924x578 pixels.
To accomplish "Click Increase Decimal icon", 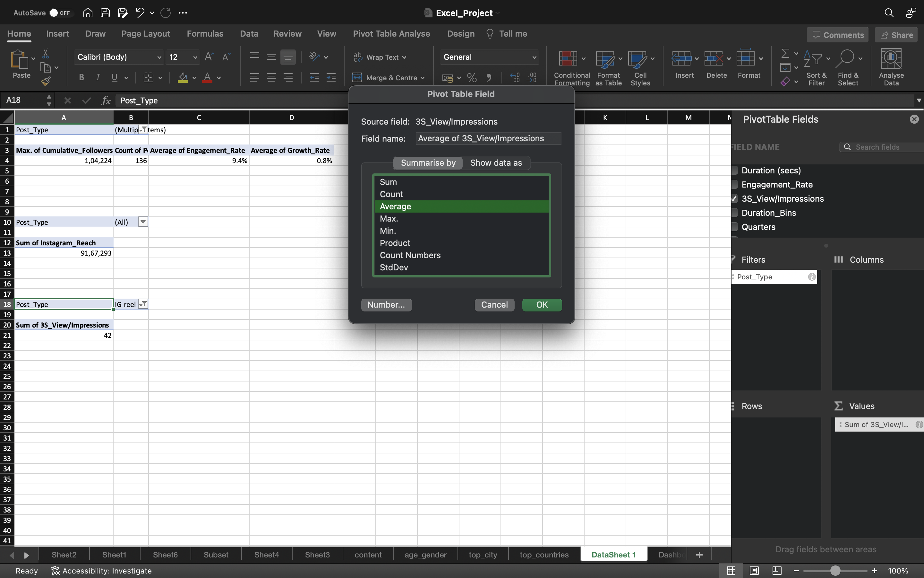I will point(515,78).
